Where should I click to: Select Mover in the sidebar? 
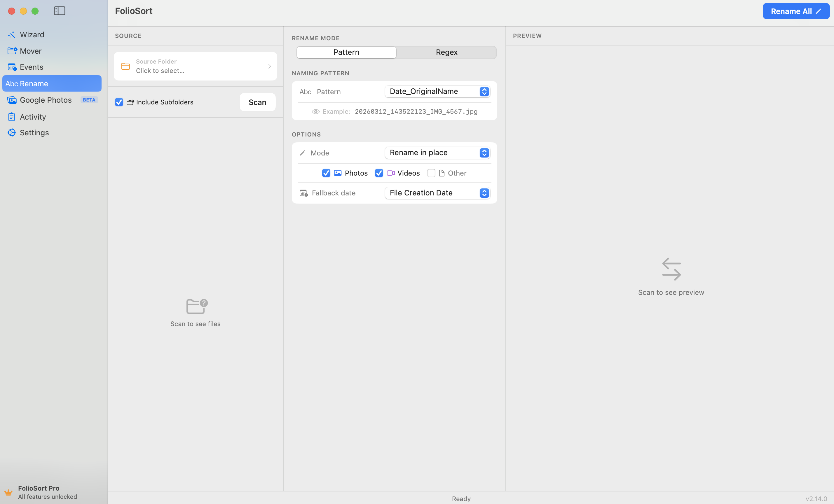pos(52,51)
